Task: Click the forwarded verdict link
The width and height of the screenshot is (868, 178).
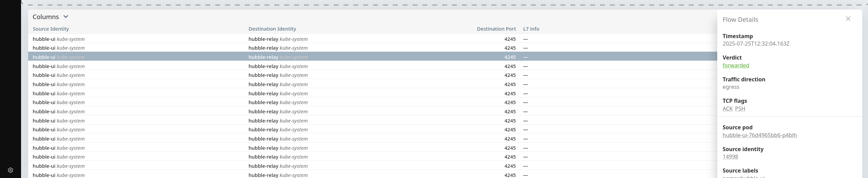Action: point(736,65)
